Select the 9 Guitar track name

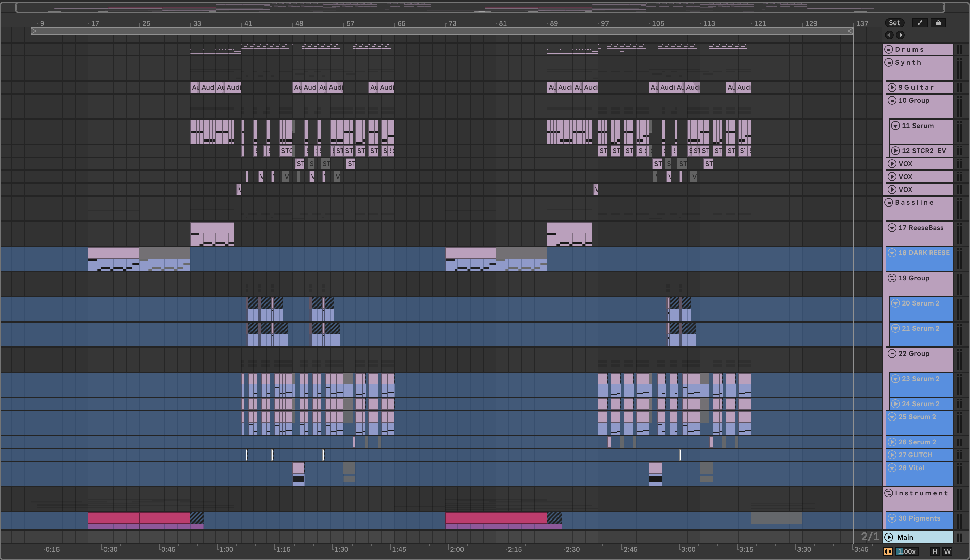click(916, 87)
